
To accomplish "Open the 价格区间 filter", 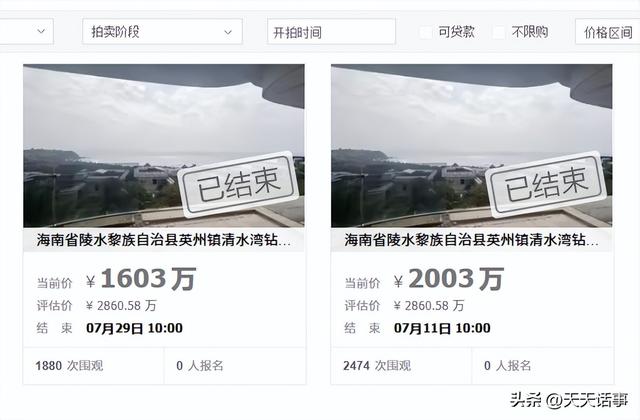I will 607,31.
